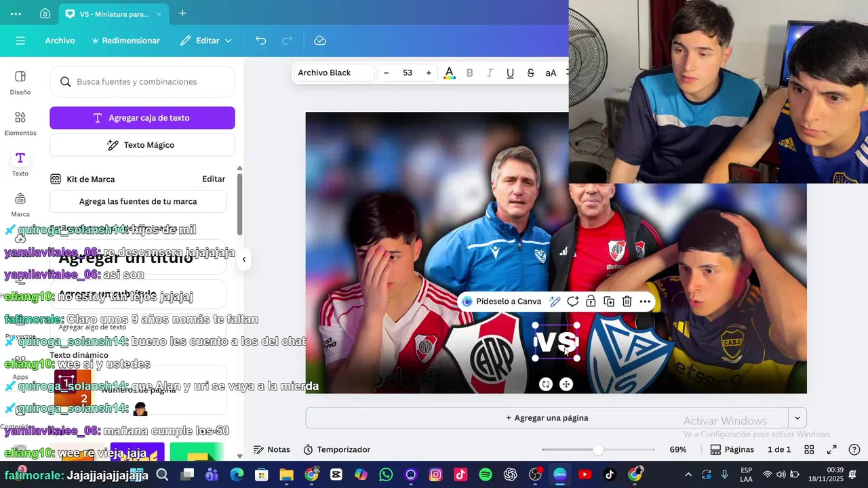The height and width of the screenshot is (488, 868).
Task: Open the Archivo Black font dropdown
Action: pyautogui.click(x=333, y=73)
